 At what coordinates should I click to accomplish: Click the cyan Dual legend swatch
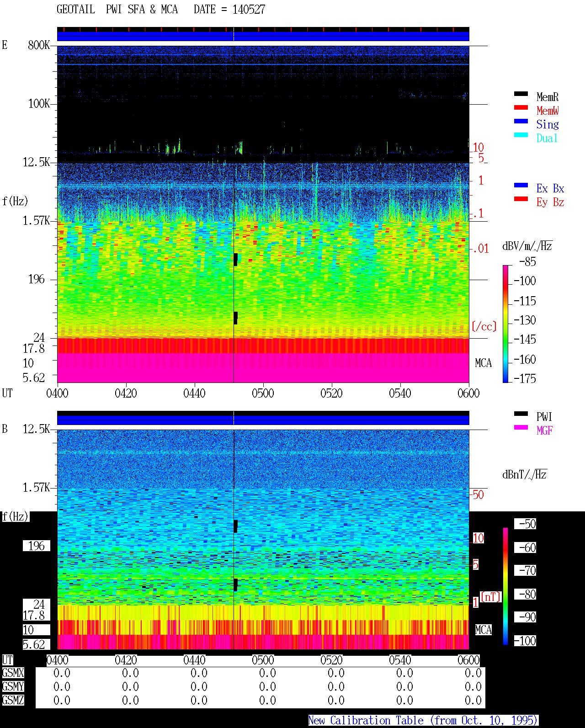[521, 135]
